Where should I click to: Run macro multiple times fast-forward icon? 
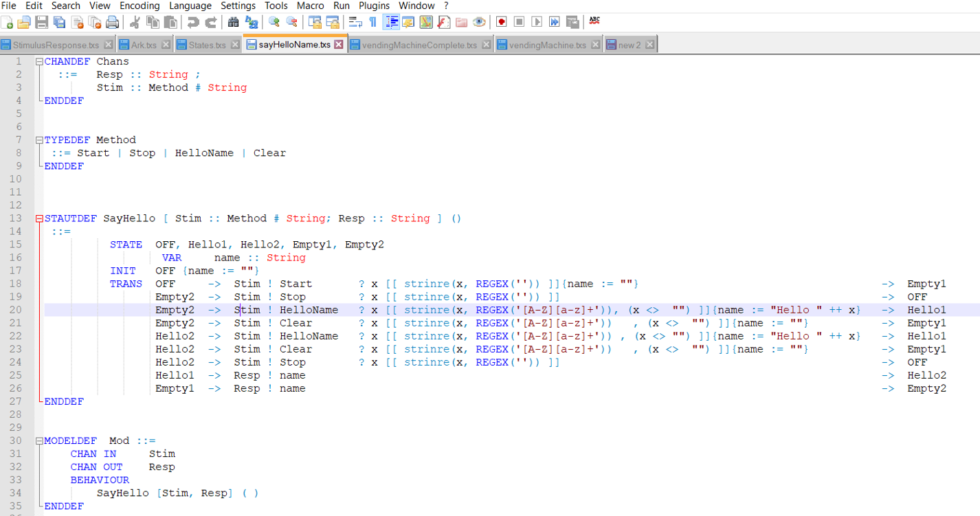pos(555,23)
